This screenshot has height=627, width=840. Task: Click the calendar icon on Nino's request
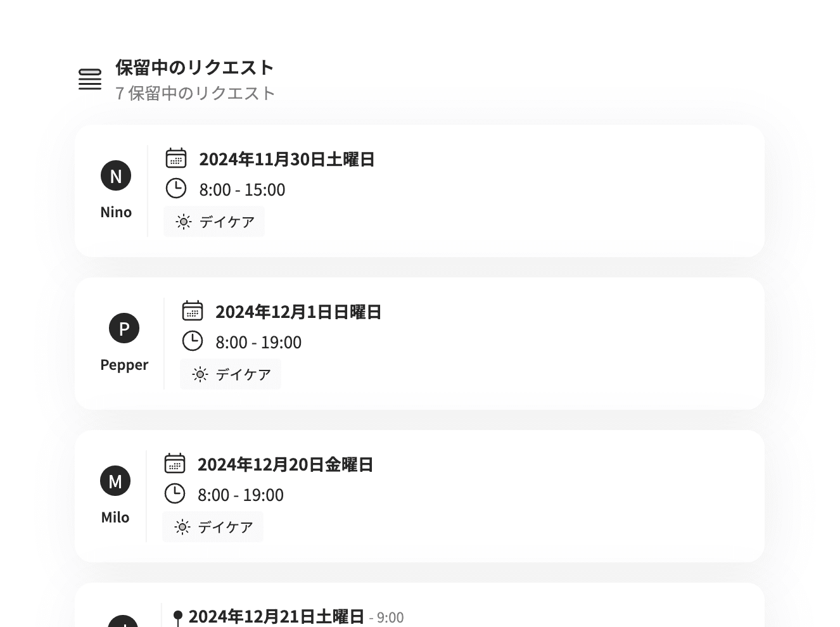pos(177,159)
